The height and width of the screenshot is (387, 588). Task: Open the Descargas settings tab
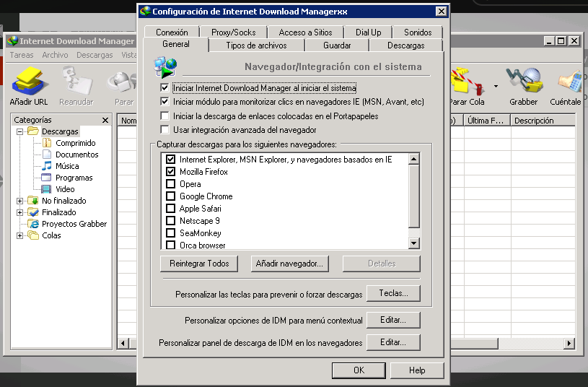click(x=405, y=45)
